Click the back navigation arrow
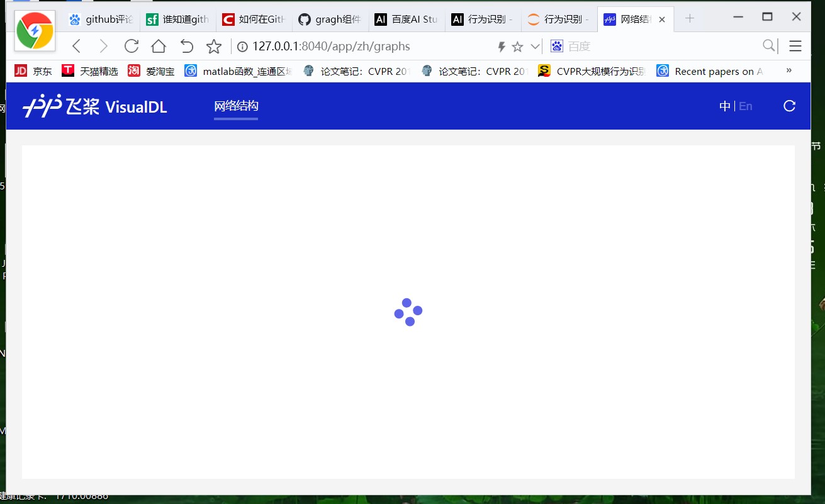The width and height of the screenshot is (825, 504). pos(76,46)
